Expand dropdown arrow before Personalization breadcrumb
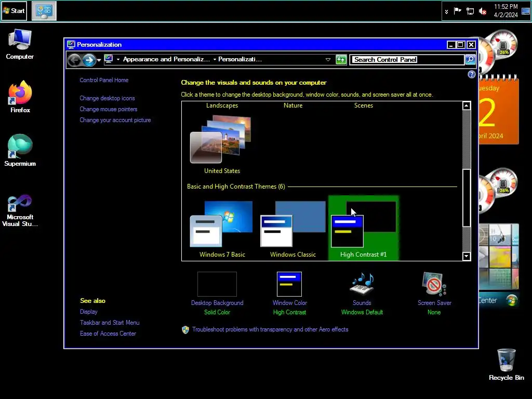 (215, 59)
